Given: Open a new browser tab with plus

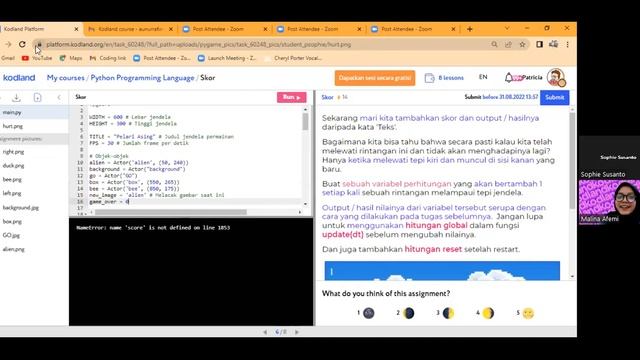Looking at the screenshot, I should coord(470,29).
